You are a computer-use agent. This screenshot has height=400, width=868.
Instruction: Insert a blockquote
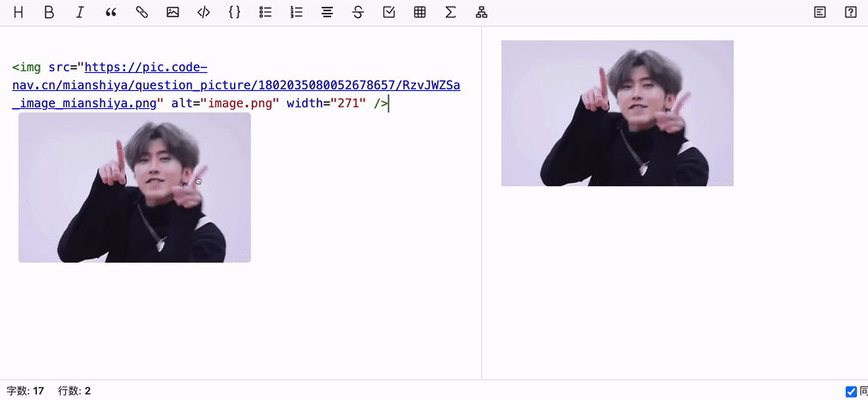coord(111,12)
